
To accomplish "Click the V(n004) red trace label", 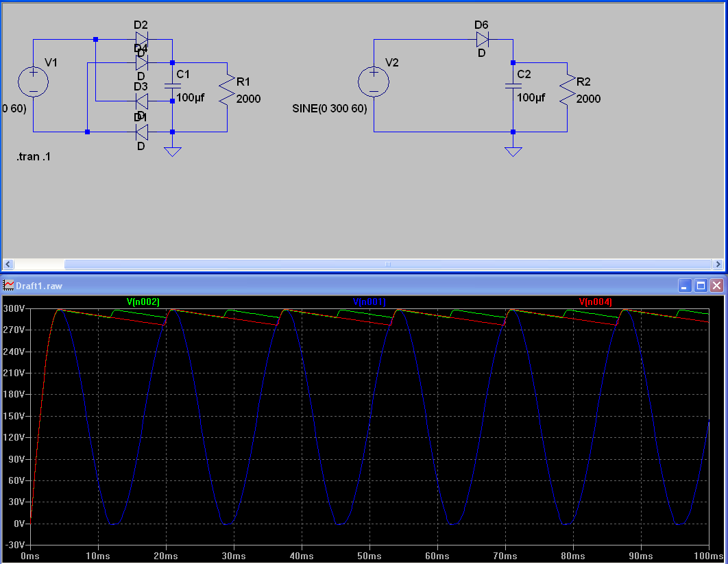I will click(595, 302).
